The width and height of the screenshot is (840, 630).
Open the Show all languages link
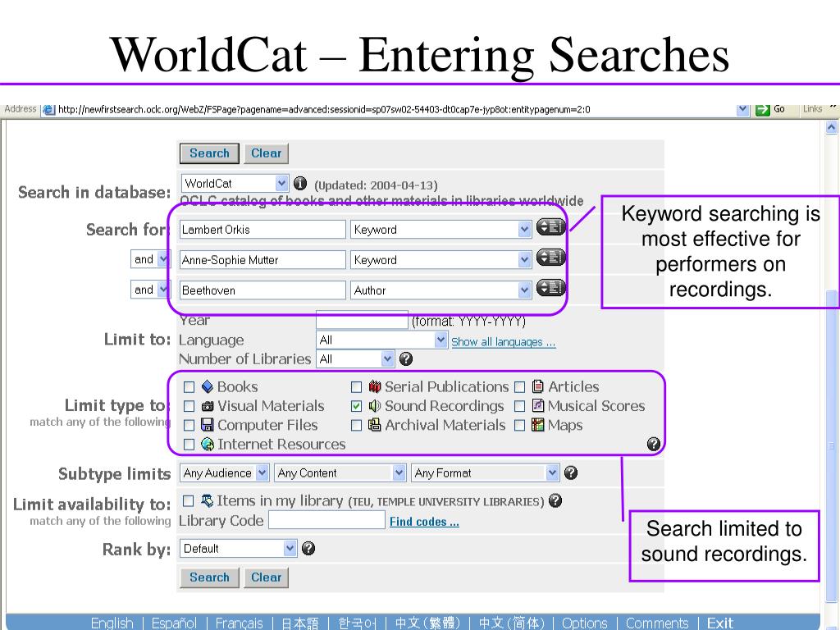[x=503, y=342]
